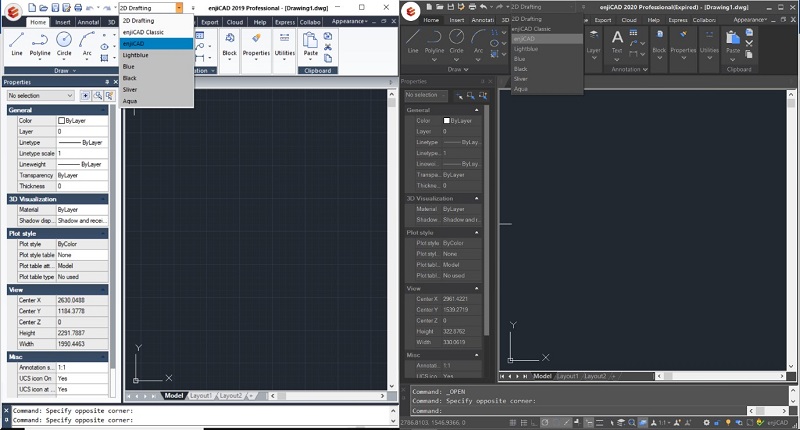
Task: Click the Print icon in enjiCAD 2020
Action: [472, 7]
